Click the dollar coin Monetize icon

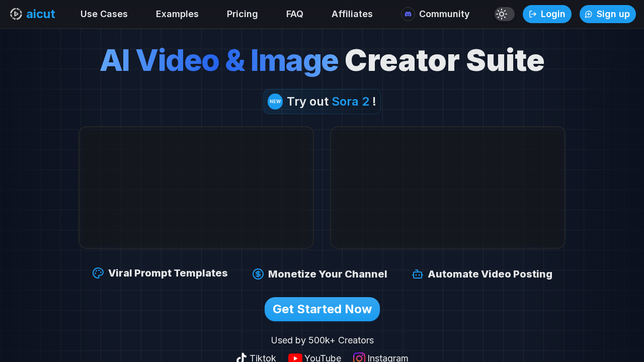tap(258, 274)
